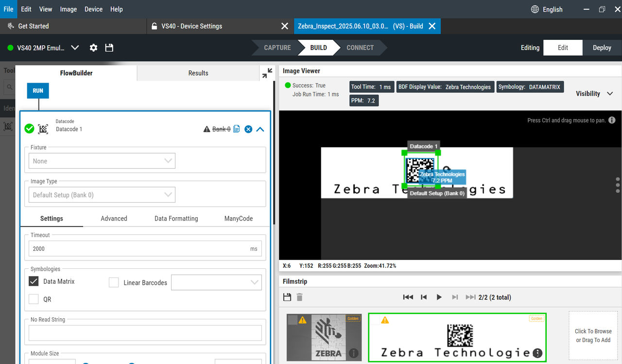Save filmstrip images with floppy icon
622x364 pixels.
point(287,297)
